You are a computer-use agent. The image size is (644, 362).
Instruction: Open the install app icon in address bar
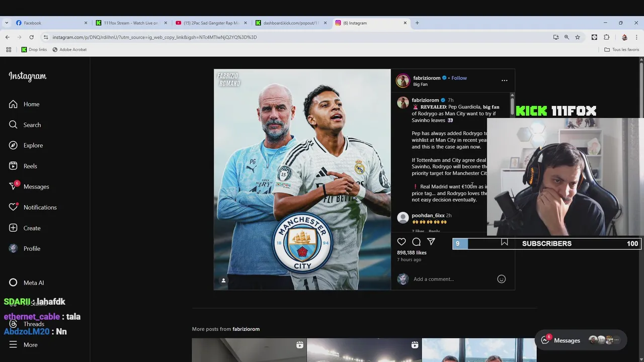[x=555, y=37]
